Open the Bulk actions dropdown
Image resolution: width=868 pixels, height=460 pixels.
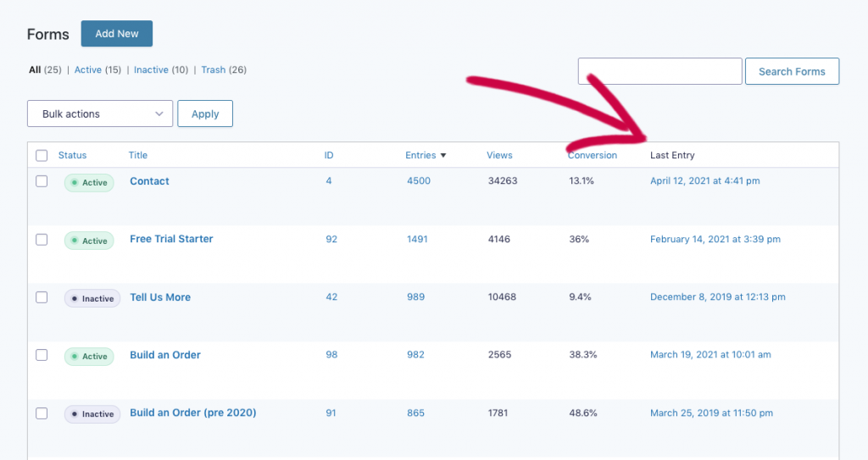click(100, 114)
